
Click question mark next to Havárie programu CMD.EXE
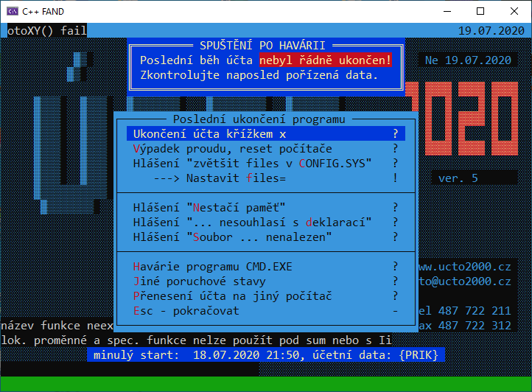click(x=396, y=267)
